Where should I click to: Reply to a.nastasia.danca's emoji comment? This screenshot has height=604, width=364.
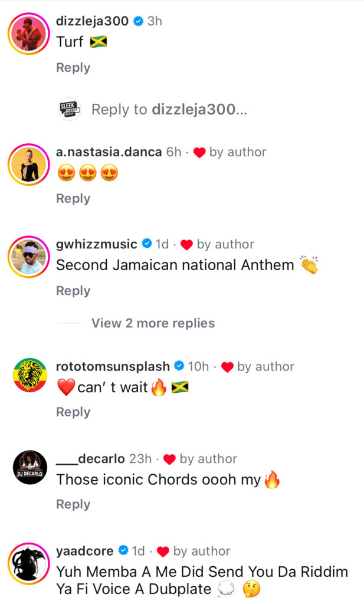point(73,199)
